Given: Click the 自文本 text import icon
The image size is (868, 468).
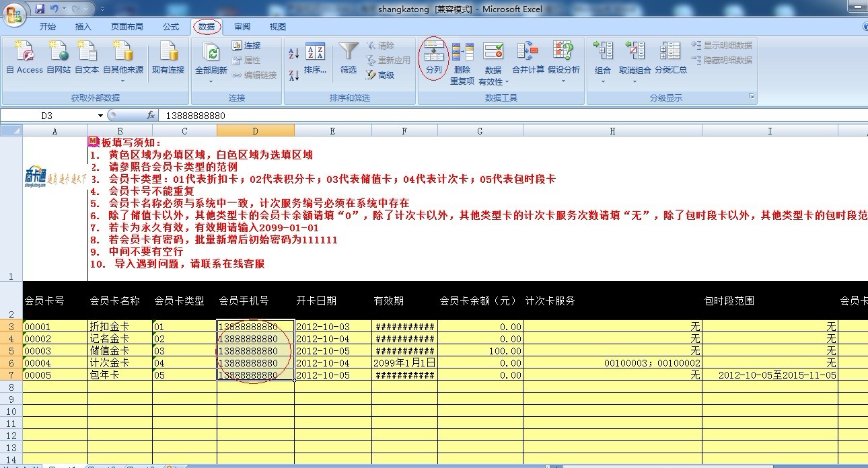Looking at the screenshot, I should pos(87,52).
